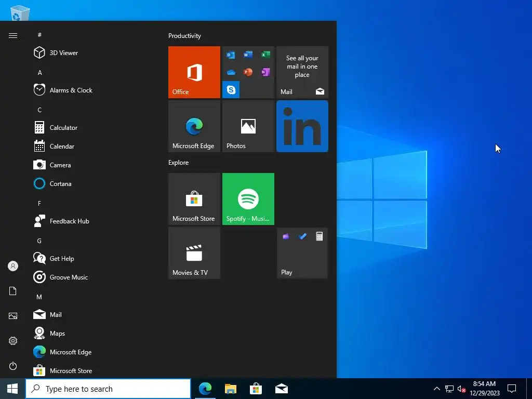Open File Explorer from the taskbar
The width and height of the screenshot is (532, 399).
click(x=230, y=389)
